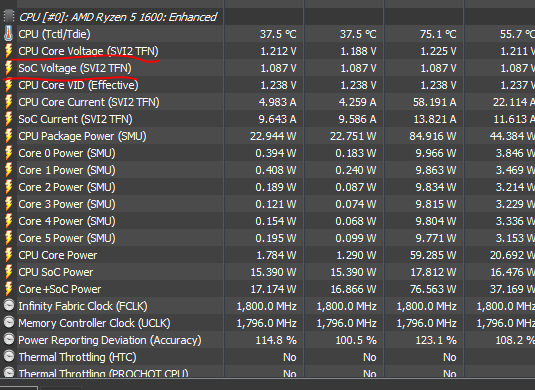This screenshot has width=535, height=390.
Task: Click the thermometer icon for CPU (Tctl/Tdie)
Action: [9, 33]
